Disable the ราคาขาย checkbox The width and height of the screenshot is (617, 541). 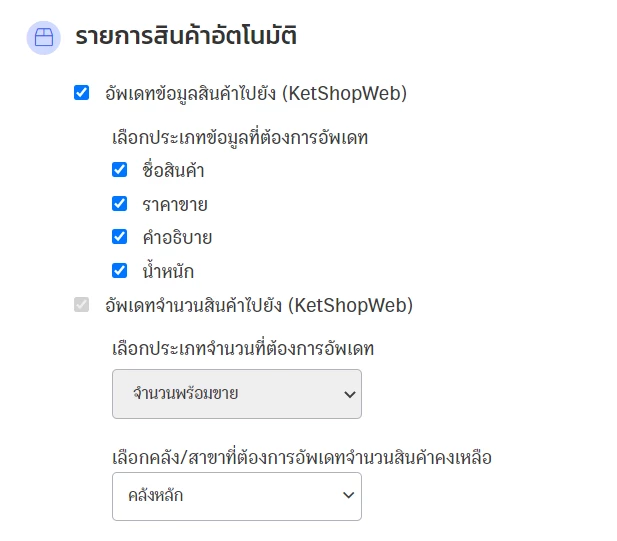(119, 204)
